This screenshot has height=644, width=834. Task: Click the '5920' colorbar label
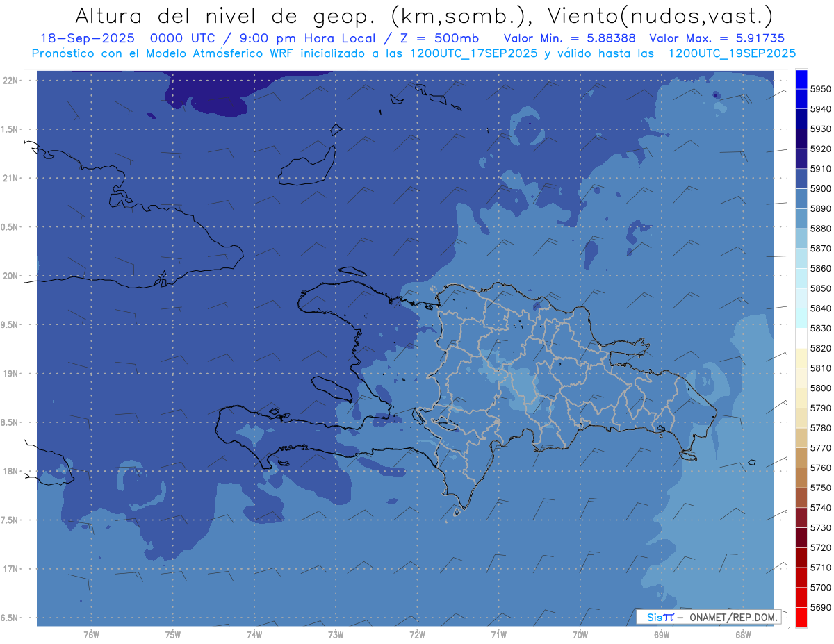(x=821, y=149)
